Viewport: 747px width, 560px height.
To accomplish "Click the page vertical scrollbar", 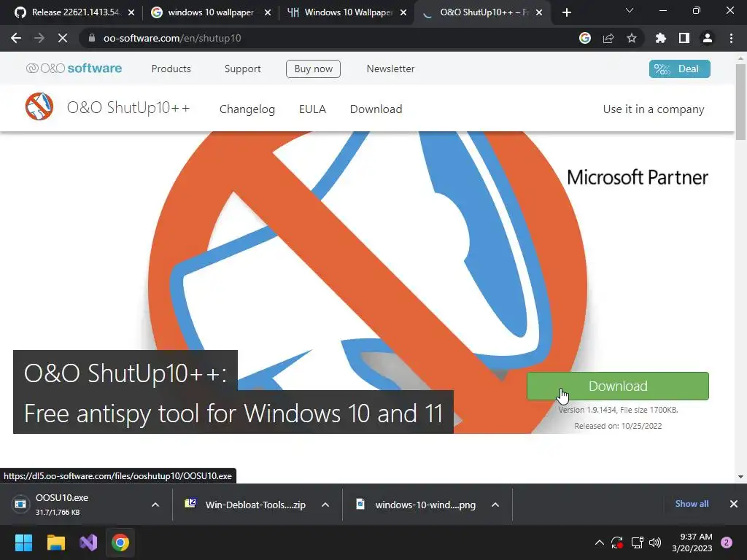I will (x=740, y=102).
